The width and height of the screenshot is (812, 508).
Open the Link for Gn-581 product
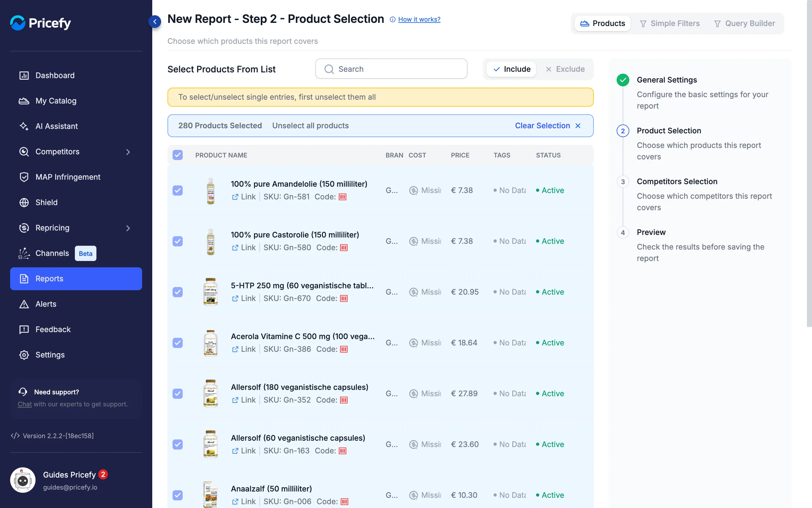244,197
